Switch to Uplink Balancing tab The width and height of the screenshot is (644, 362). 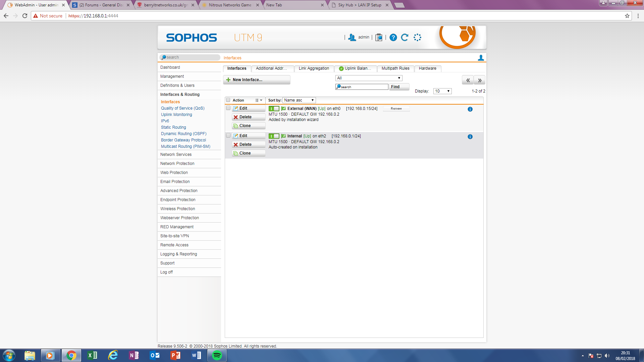[356, 68]
